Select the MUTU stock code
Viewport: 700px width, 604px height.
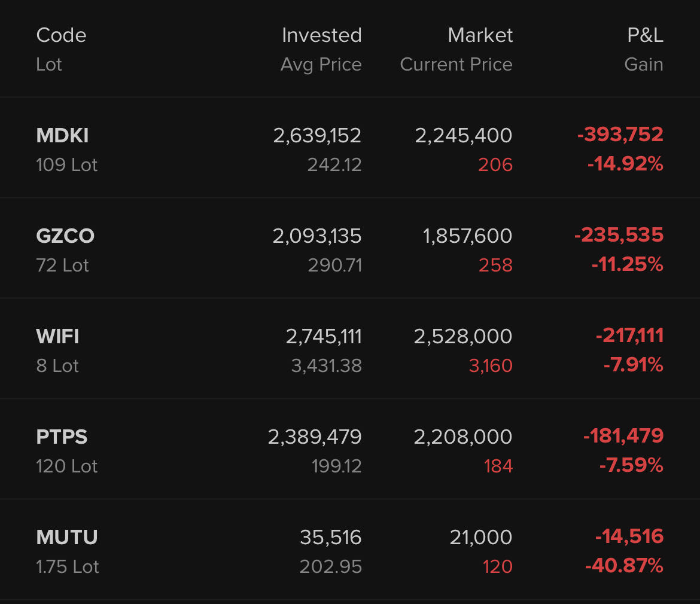[67, 538]
